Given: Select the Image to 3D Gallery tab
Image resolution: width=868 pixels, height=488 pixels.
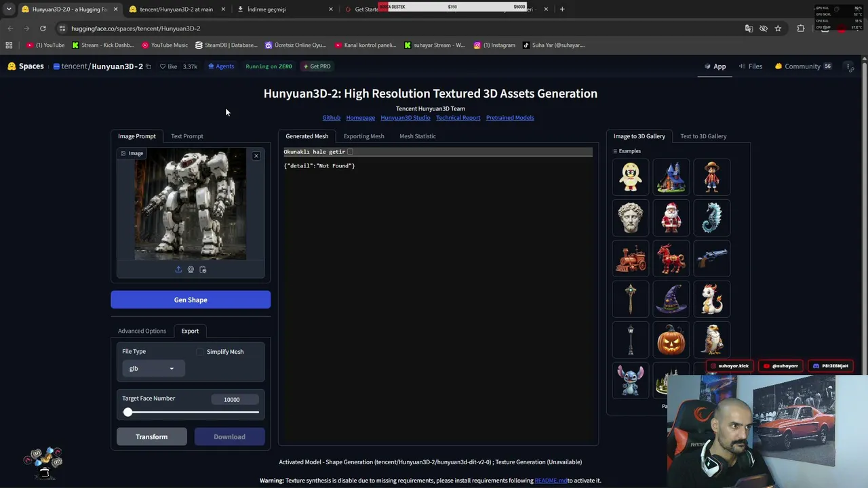Looking at the screenshot, I should point(639,136).
